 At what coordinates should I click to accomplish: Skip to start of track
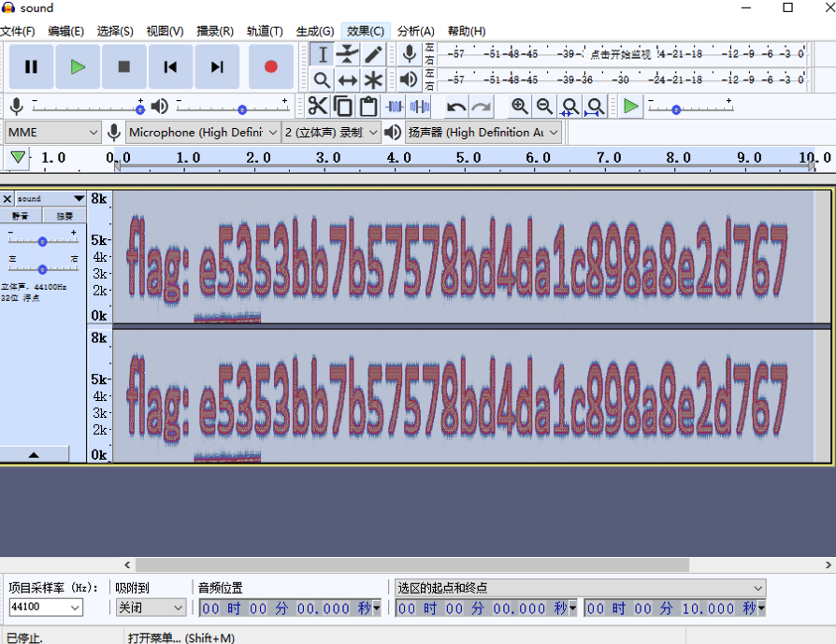[x=170, y=66]
